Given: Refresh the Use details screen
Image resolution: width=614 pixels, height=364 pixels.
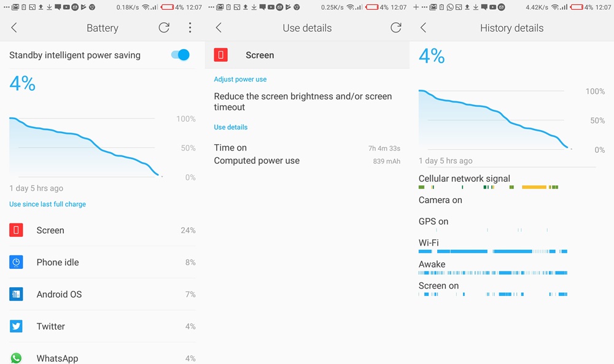Looking at the screenshot, I should pos(396,28).
